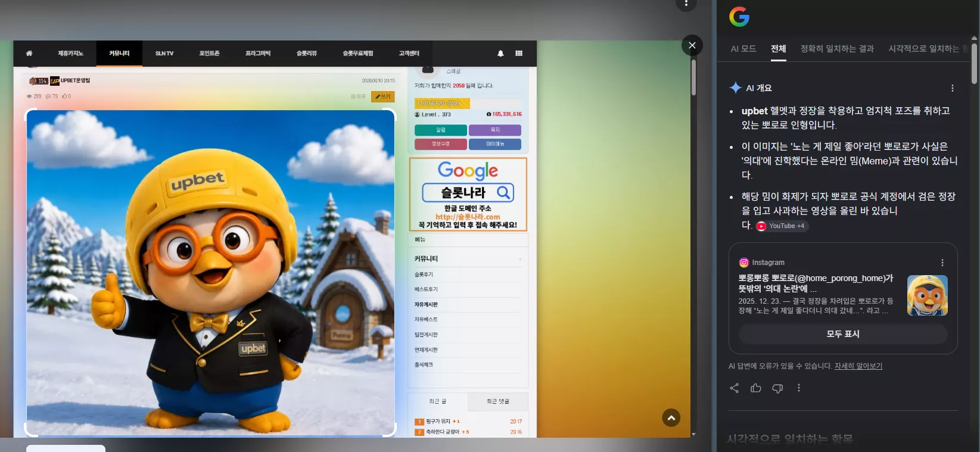Close the Lens image overlay with the X

coord(692,45)
